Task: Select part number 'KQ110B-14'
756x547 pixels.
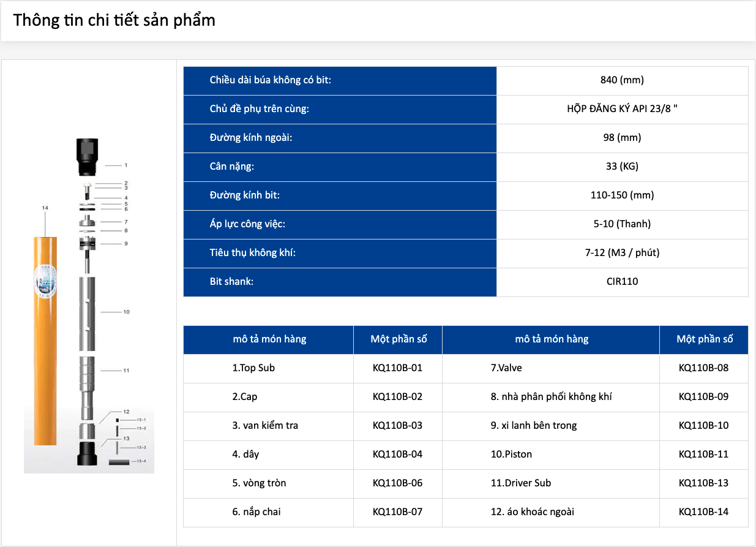Action: [704, 512]
